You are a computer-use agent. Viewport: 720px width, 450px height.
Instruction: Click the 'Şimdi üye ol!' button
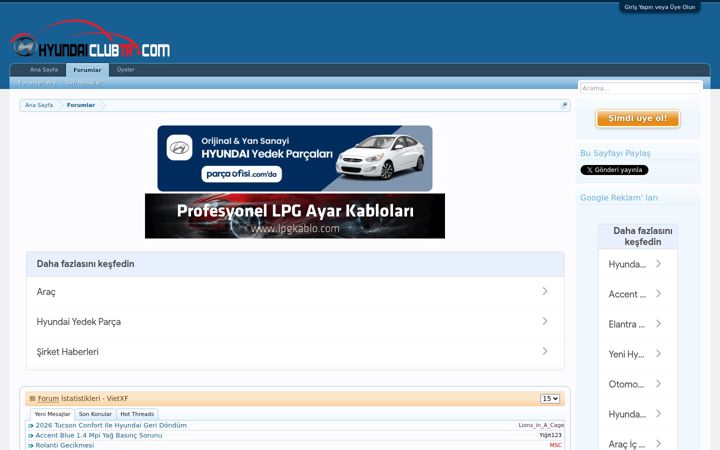638,118
